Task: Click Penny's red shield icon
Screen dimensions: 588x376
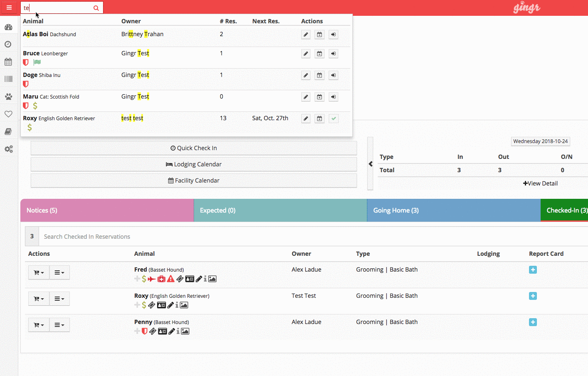Action: click(145, 331)
